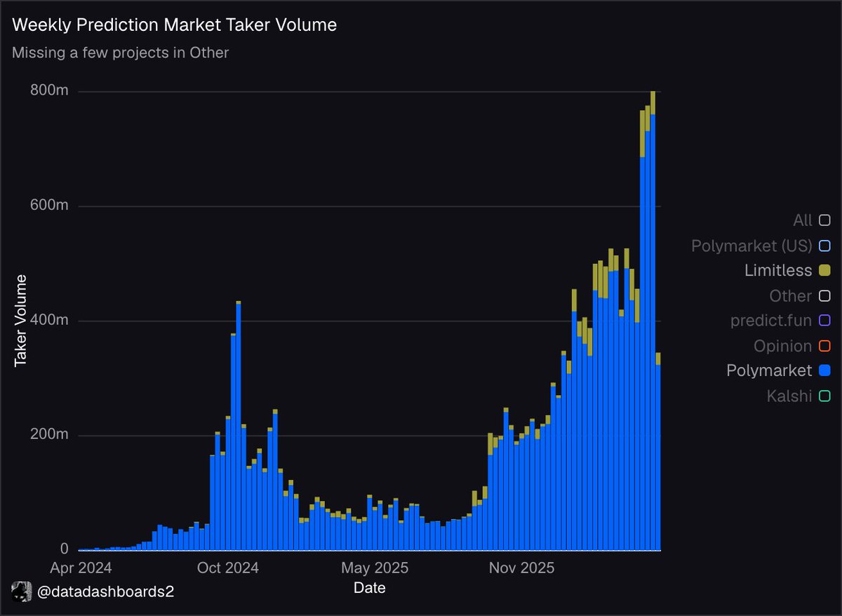
Task: Toggle the Polymarket series swatch
Action: coord(824,370)
